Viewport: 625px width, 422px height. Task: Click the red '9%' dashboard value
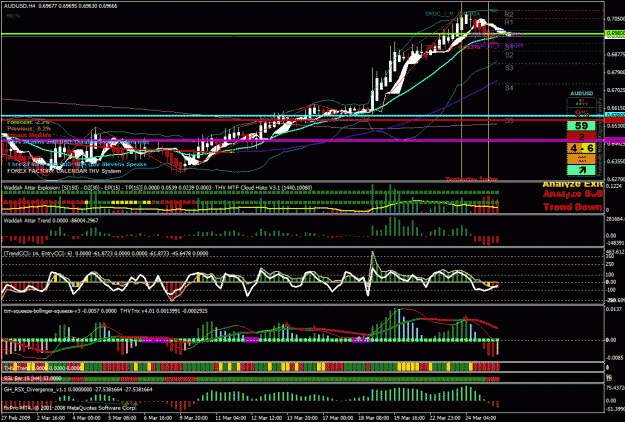click(x=582, y=114)
